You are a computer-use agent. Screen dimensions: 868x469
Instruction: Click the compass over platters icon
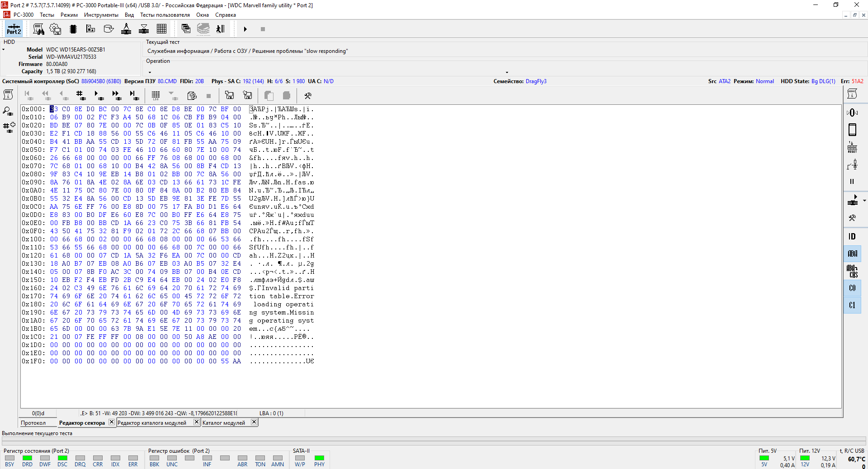tap(126, 29)
